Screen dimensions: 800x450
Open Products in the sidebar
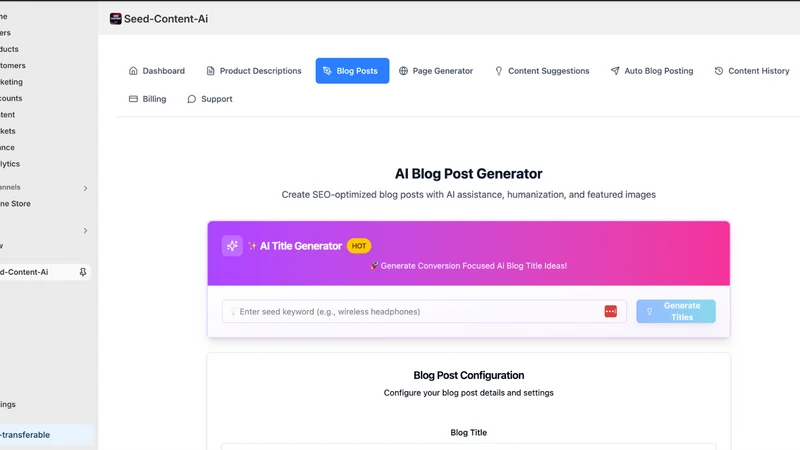click(x=9, y=49)
